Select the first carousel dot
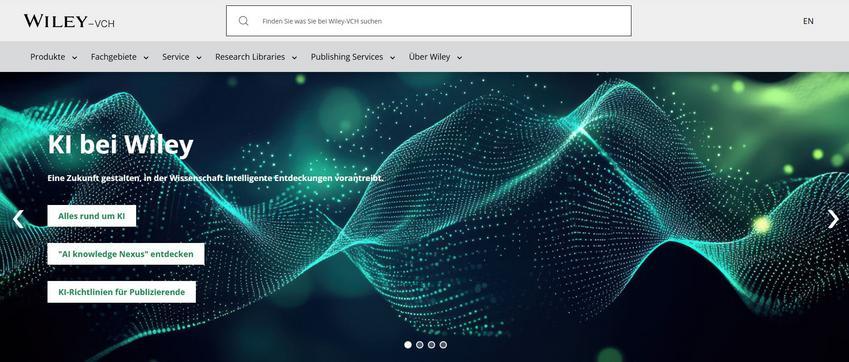Image resolution: width=849 pixels, height=362 pixels. click(x=408, y=345)
